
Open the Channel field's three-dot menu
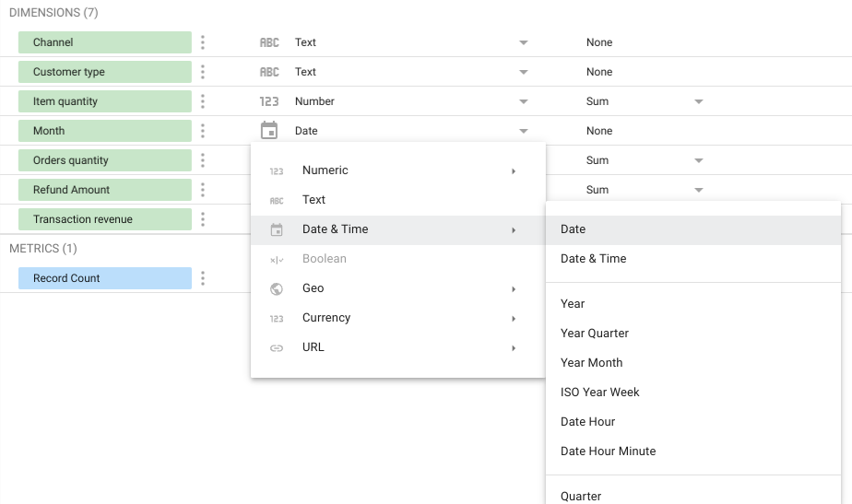tap(203, 42)
